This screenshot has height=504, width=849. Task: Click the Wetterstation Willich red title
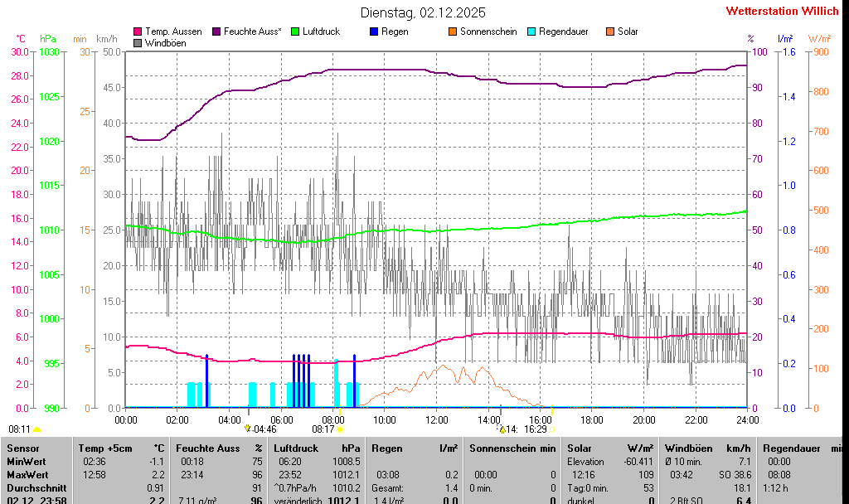782,11
